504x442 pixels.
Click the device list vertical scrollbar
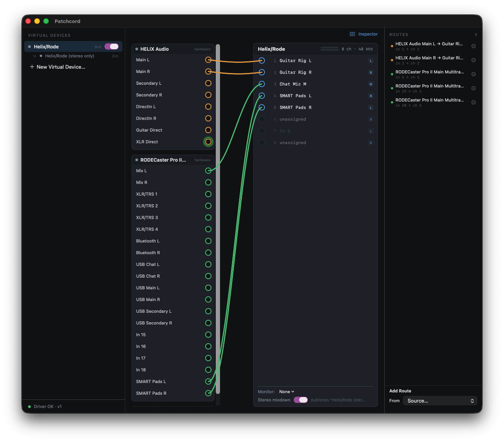tap(218, 219)
